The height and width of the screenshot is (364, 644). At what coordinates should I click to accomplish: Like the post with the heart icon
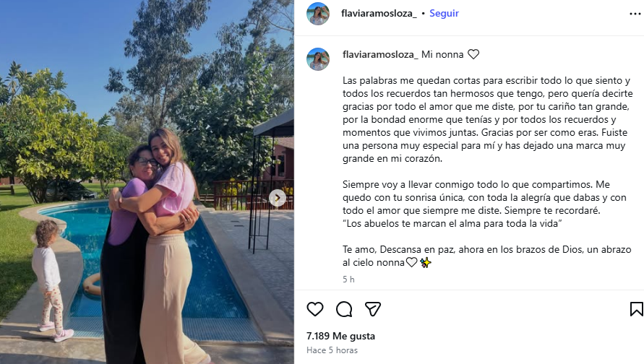coord(315,309)
